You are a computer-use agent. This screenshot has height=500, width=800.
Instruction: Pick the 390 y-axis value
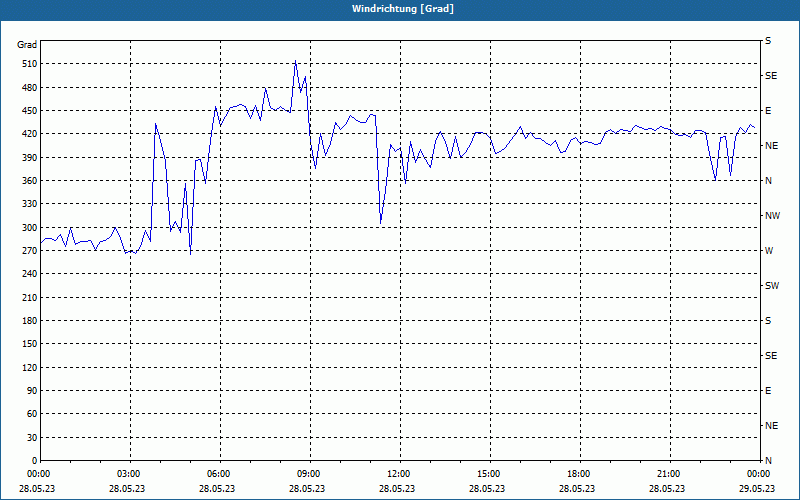point(29,157)
